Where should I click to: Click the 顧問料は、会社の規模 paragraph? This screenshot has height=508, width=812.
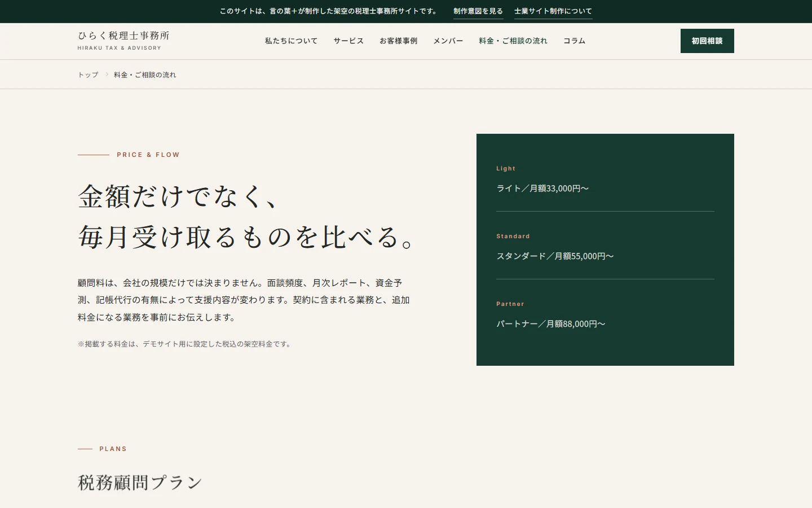[x=244, y=300]
